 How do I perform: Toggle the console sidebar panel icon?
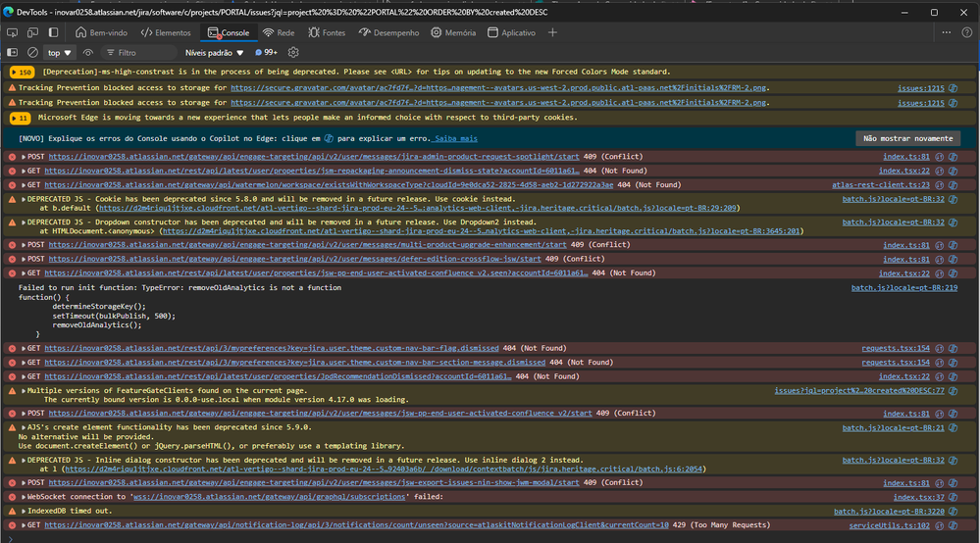[x=12, y=52]
